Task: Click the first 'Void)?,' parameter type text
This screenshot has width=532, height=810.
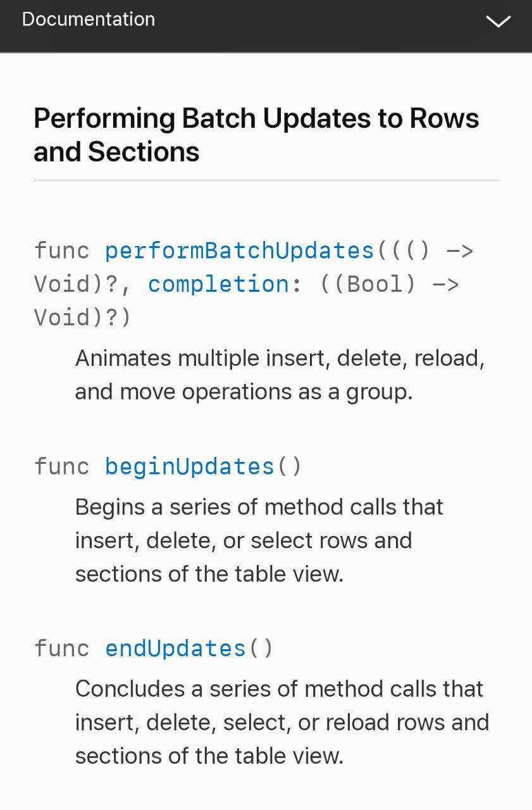Action: pyautogui.click(x=83, y=283)
